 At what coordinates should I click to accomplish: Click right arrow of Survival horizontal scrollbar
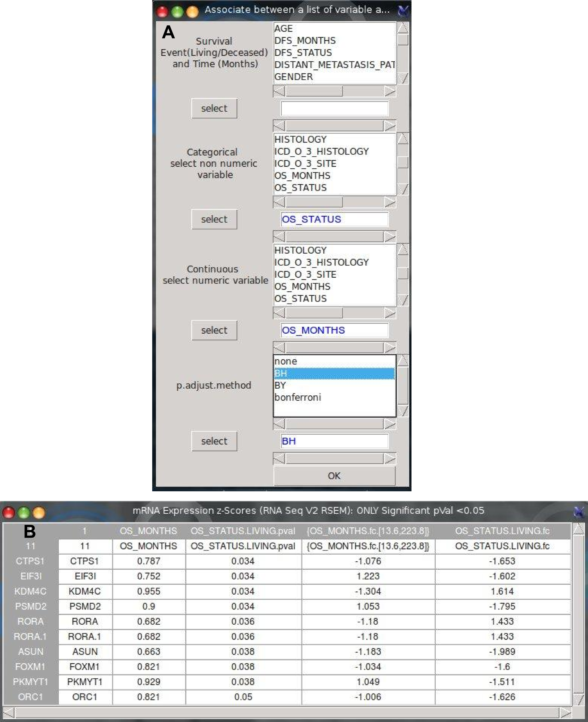[x=390, y=91]
